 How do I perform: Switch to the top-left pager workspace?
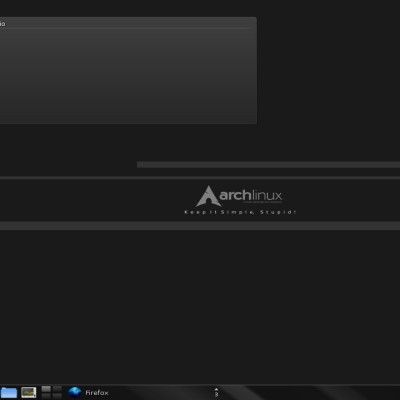[46, 389]
